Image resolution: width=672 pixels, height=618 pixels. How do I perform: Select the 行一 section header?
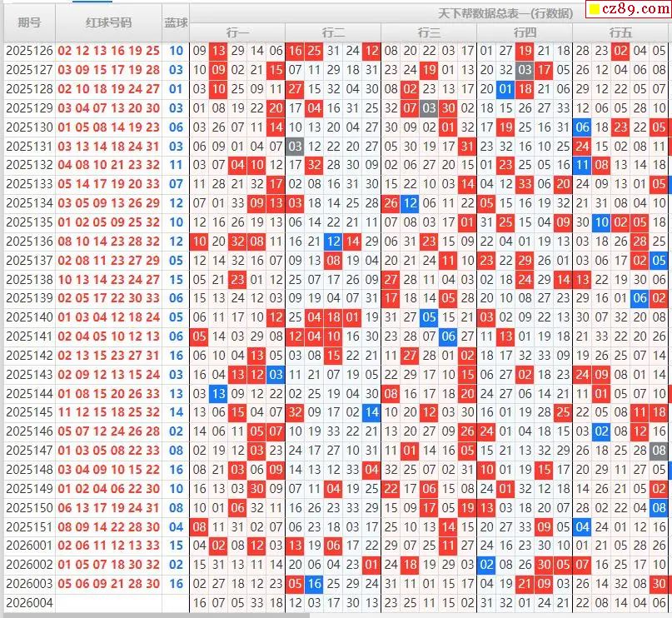[237, 32]
